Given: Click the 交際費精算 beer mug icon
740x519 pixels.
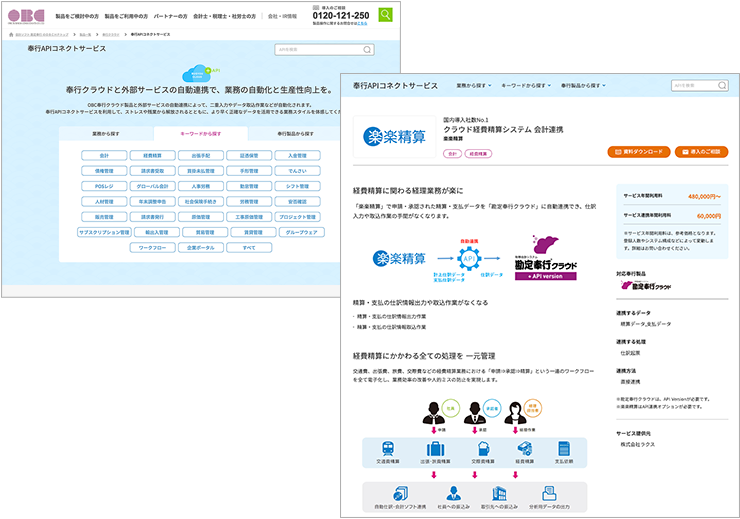Looking at the screenshot, I should [x=483, y=448].
